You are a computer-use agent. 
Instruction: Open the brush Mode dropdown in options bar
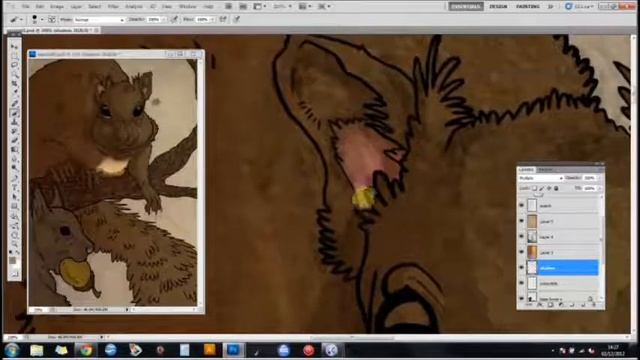click(99, 20)
